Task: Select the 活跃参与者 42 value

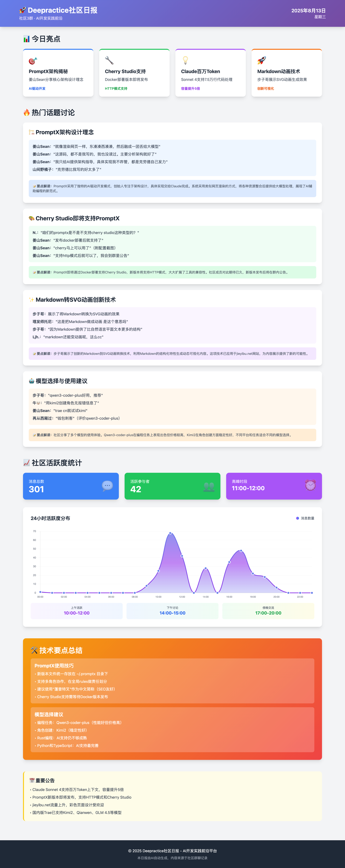Action: (x=136, y=489)
